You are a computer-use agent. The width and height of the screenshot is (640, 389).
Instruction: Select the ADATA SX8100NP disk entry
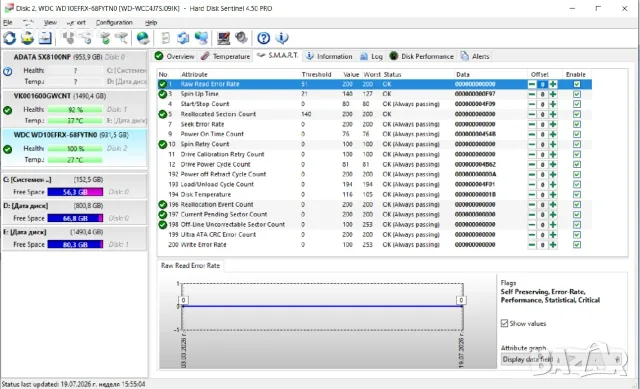(x=74, y=69)
